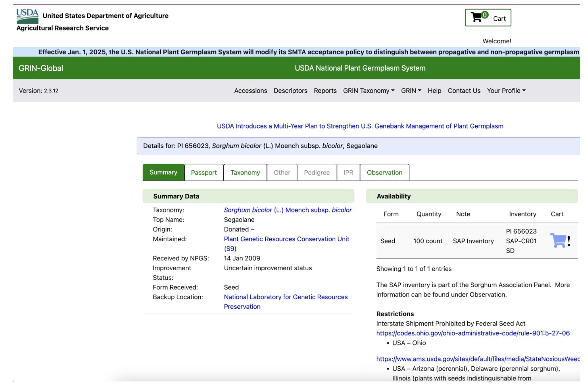This screenshot has width=588, height=386.
Task: Open the ams.usda.gov State Noxious Weed link
Action: (x=478, y=359)
